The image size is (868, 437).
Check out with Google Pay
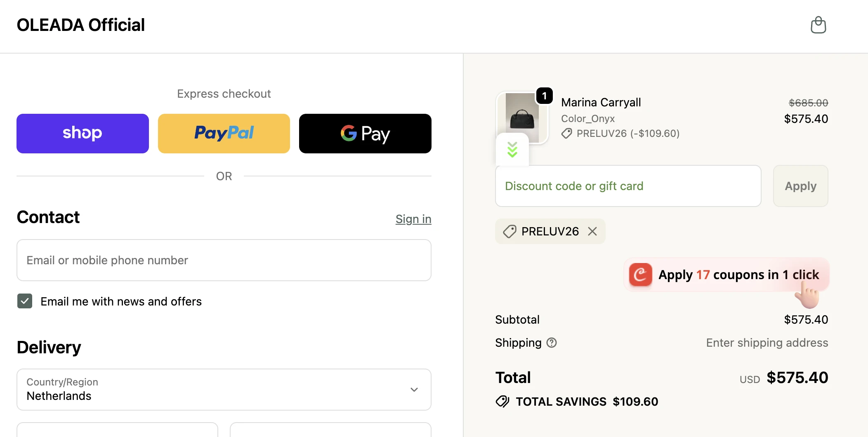(x=365, y=134)
